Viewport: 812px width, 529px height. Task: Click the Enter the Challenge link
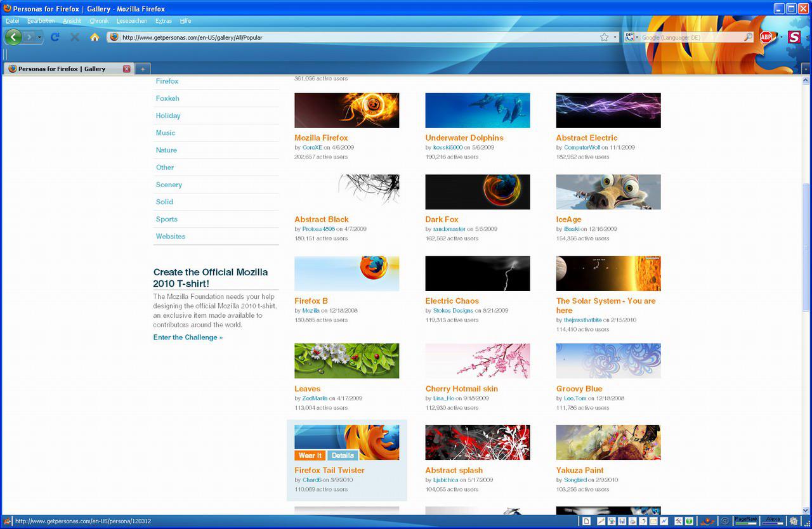coord(188,337)
